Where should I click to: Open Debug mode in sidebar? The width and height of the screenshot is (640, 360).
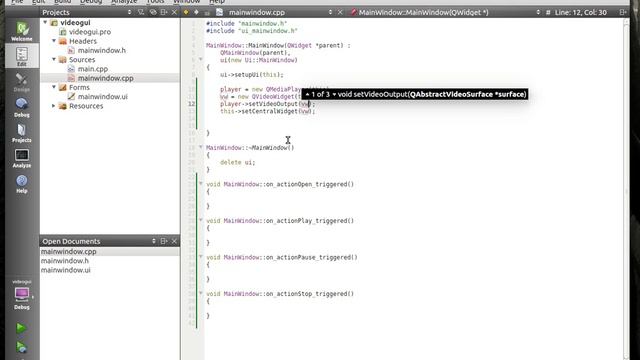pyautogui.click(x=22, y=108)
